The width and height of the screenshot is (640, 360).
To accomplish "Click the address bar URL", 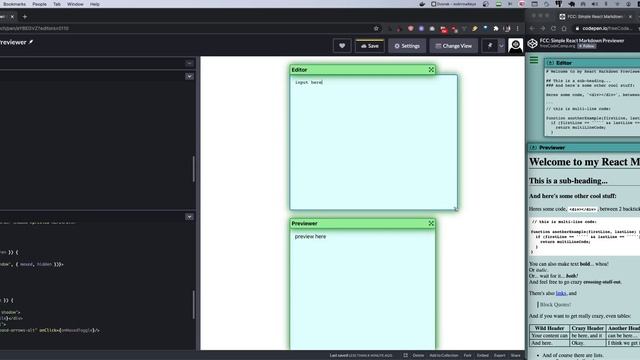I will pyautogui.click(x=34, y=29).
